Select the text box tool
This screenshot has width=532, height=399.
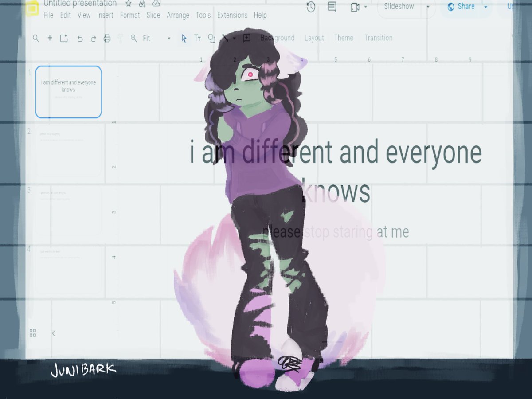click(x=198, y=39)
